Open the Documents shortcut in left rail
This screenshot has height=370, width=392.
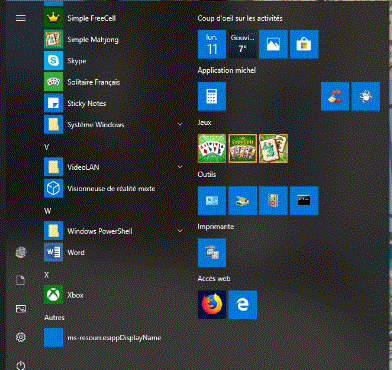pos(21,280)
